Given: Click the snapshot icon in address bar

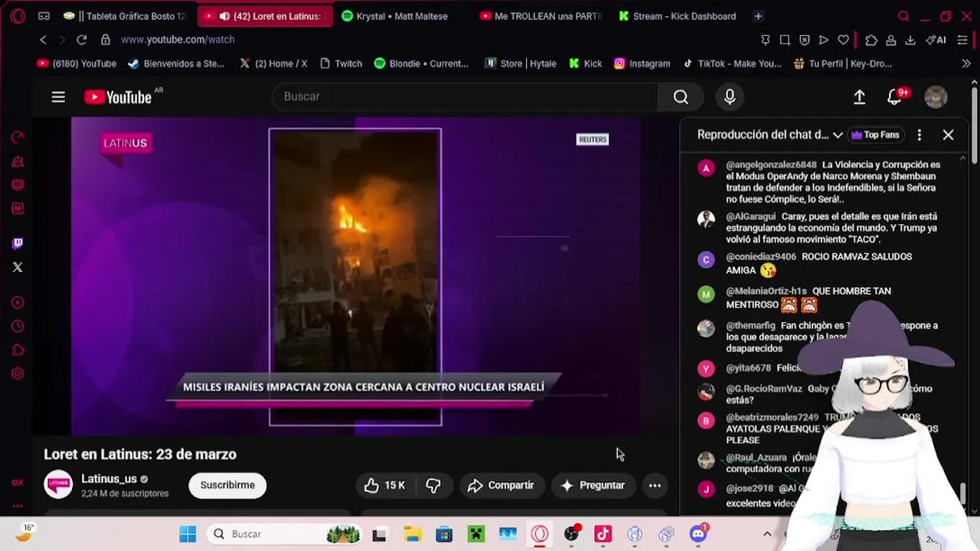Looking at the screenshot, I should [x=785, y=40].
